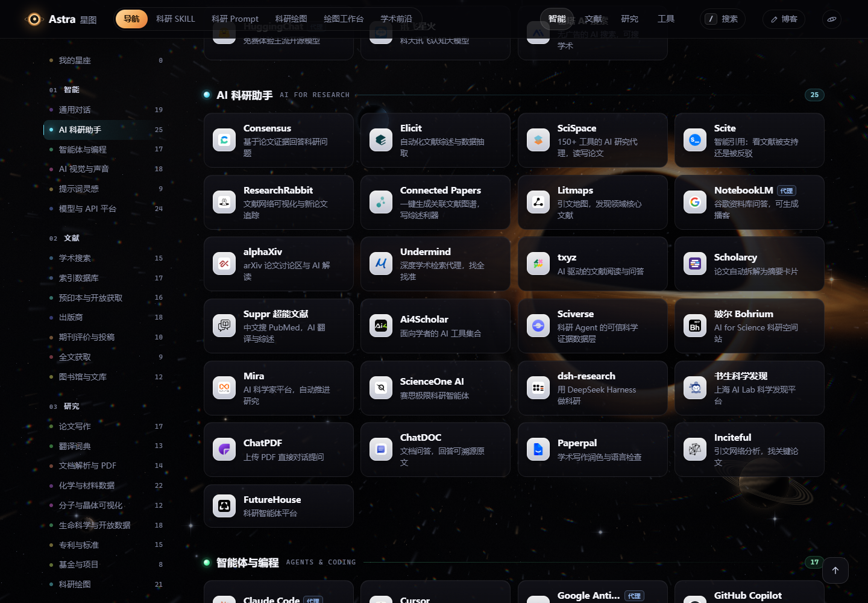The width and height of the screenshot is (868, 603).
Task: Open the 搜索 search button
Action: click(723, 19)
